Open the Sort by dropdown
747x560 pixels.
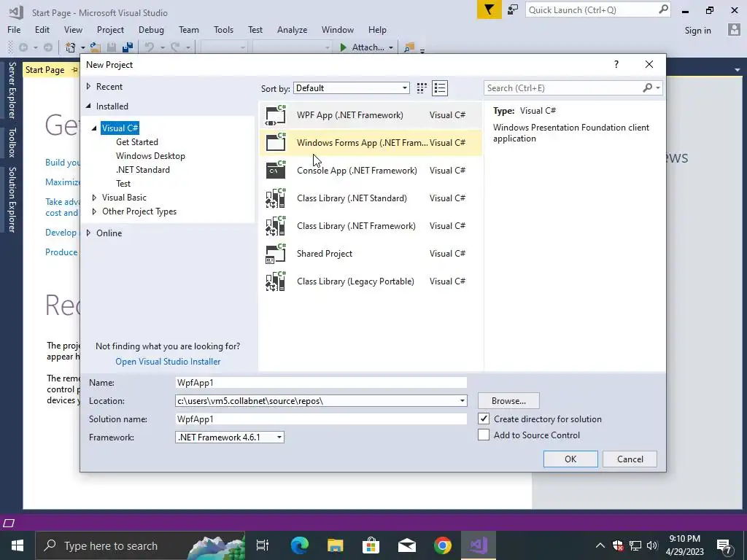point(352,88)
